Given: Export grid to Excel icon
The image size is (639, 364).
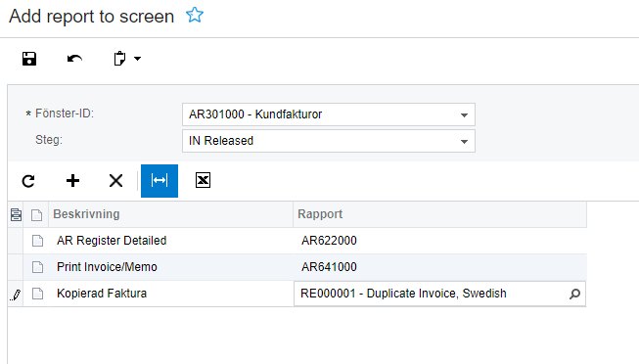Looking at the screenshot, I should coord(203,180).
